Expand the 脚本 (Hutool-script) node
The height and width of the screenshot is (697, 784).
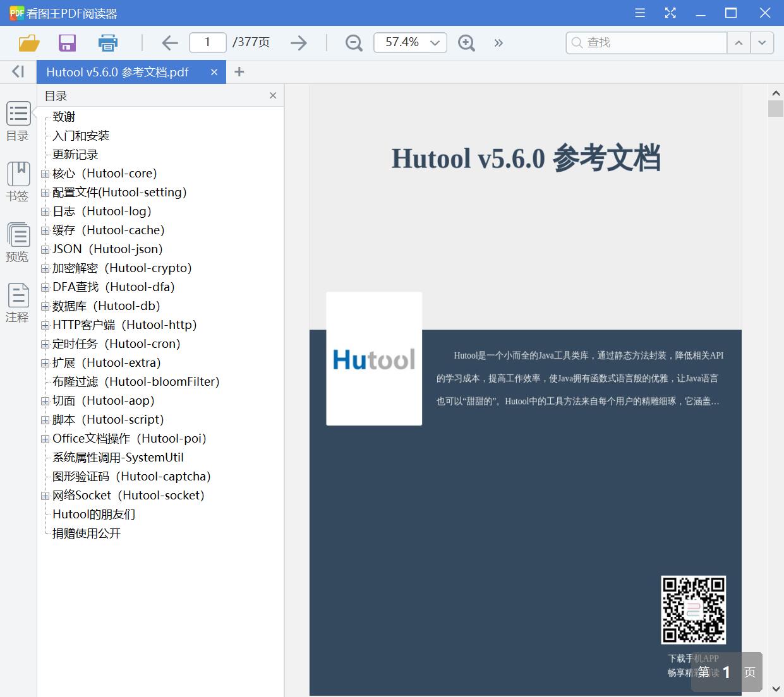45,420
